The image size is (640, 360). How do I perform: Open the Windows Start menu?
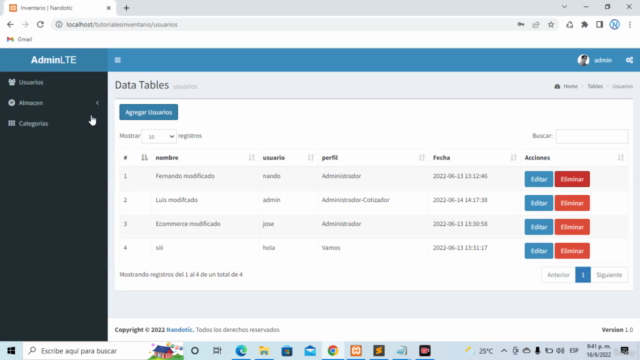coord(11,351)
